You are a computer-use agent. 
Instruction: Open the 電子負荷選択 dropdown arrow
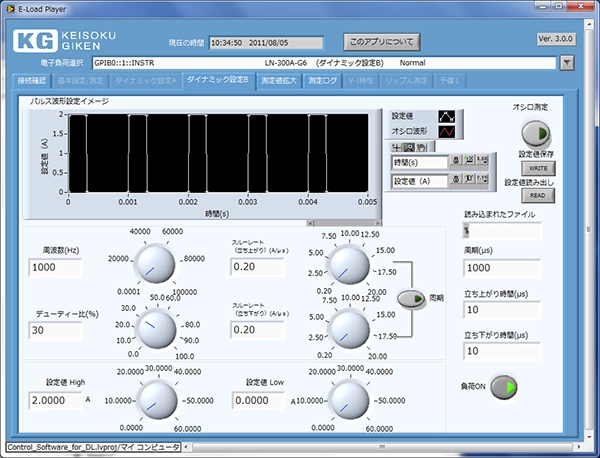click(567, 63)
